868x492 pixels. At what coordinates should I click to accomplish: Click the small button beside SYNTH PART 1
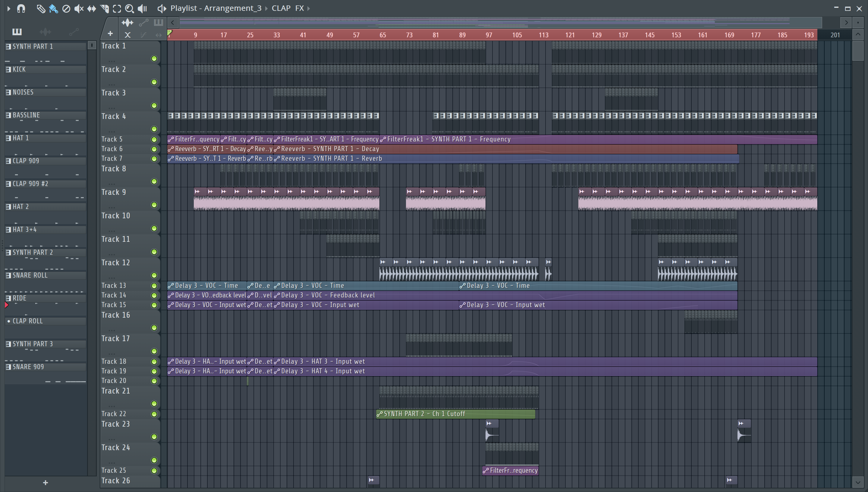click(92, 45)
